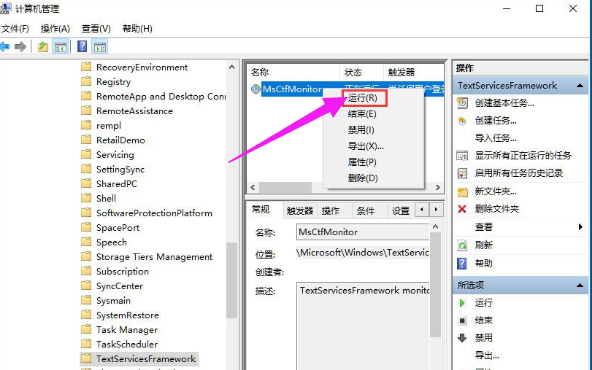The width and height of the screenshot is (592, 370).
Task: Click the Forward arrow toolbar icon
Action: click(20, 47)
